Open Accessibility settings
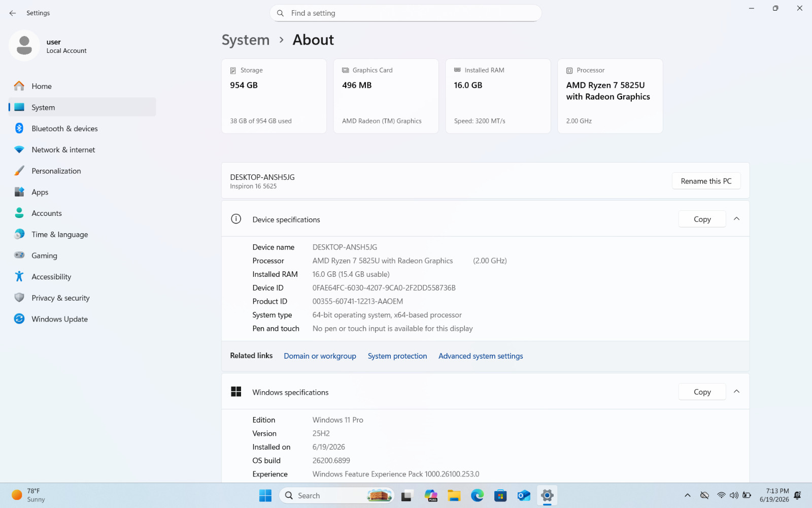The width and height of the screenshot is (812, 508). pyautogui.click(x=82, y=277)
